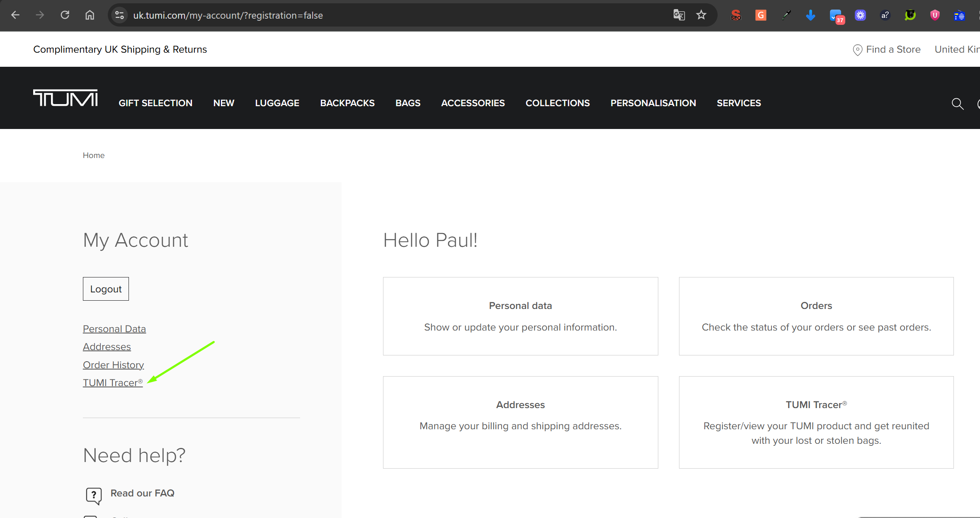View site information icon in address bar
The image size is (980, 518).
119,15
